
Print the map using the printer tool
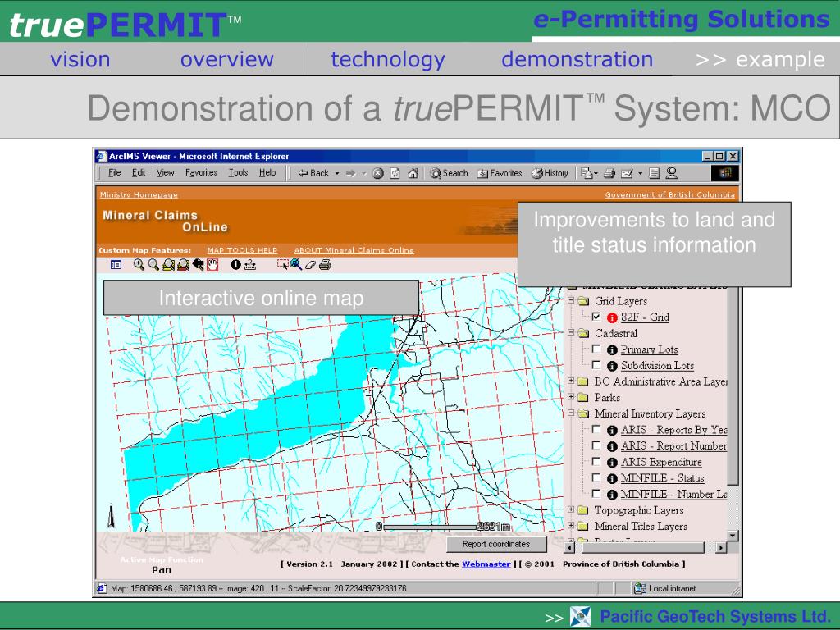click(325, 265)
